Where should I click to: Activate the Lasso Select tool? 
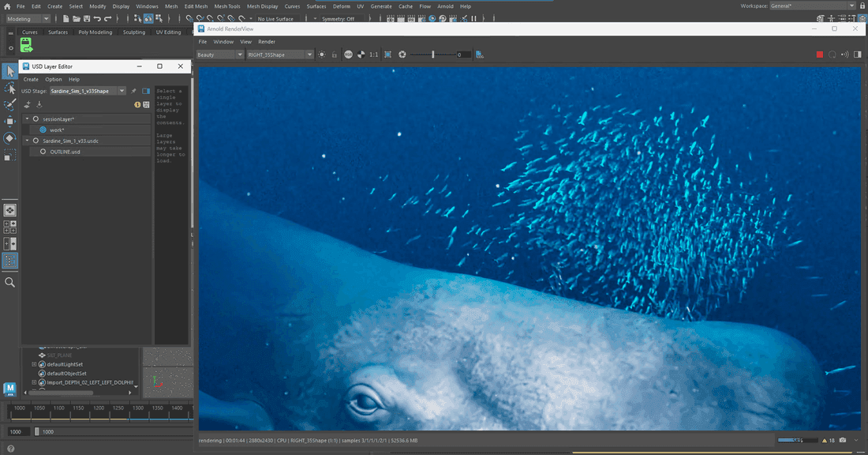(9, 88)
